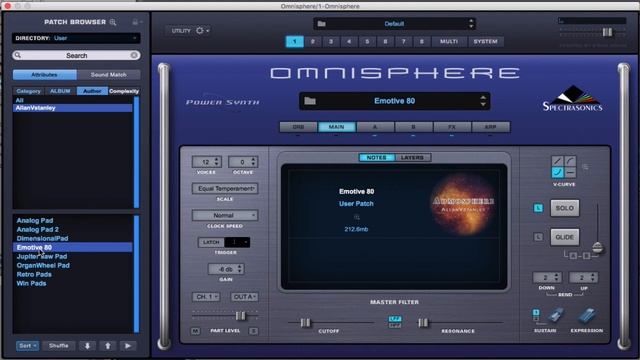Click the expression pedal icon
Screen dimensions: 640x360
pyautogui.click(x=587, y=316)
